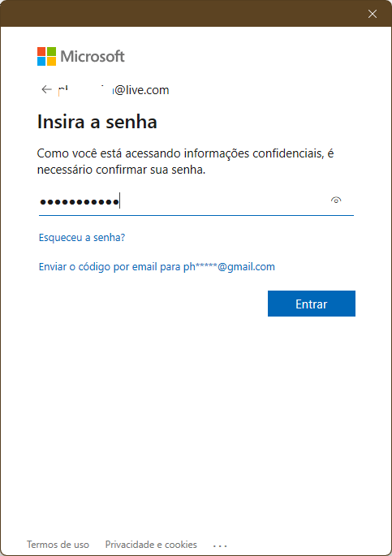The height and width of the screenshot is (556, 392).
Task: Click the blue underline of the password field
Action: 196,215
